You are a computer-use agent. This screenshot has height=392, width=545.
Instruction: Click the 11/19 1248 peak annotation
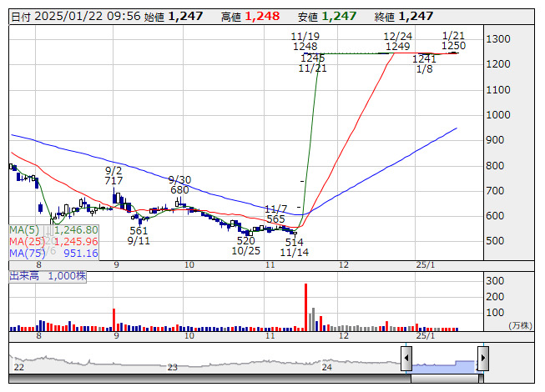pos(305,42)
